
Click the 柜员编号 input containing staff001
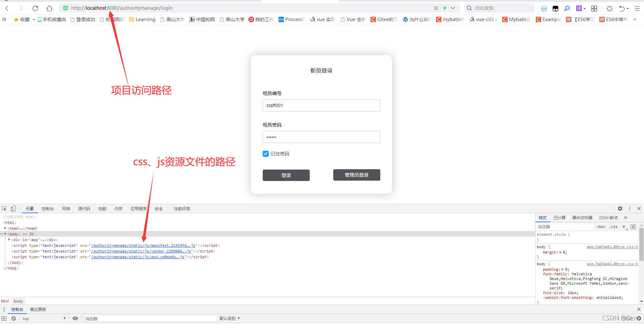[321, 105]
